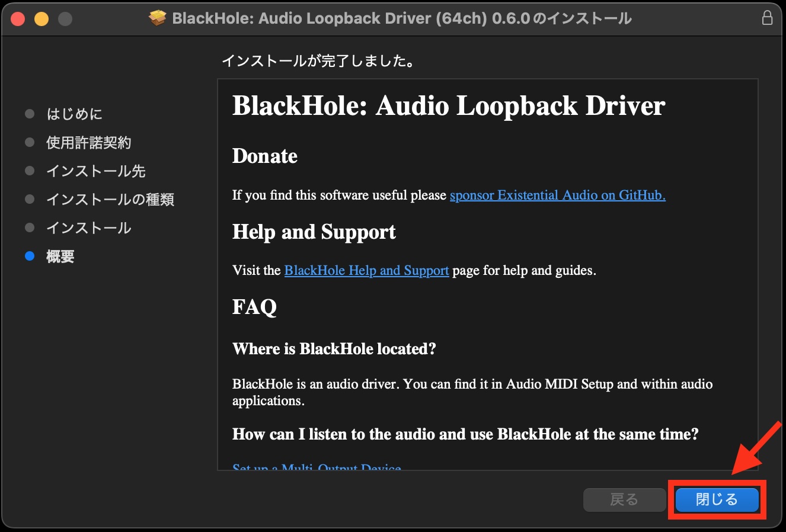
Task: Open the BlackHole Help and Support link
Action: point(366,270)
